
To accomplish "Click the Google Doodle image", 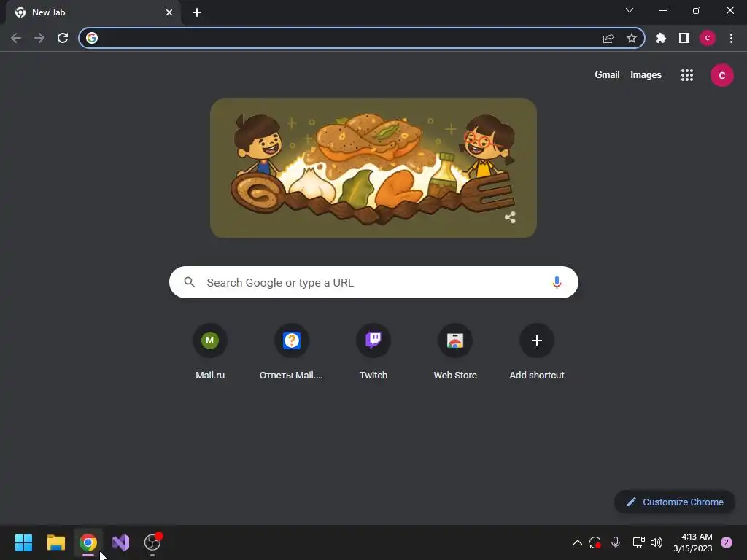I will pyautogui.click(x=373, y=168).
